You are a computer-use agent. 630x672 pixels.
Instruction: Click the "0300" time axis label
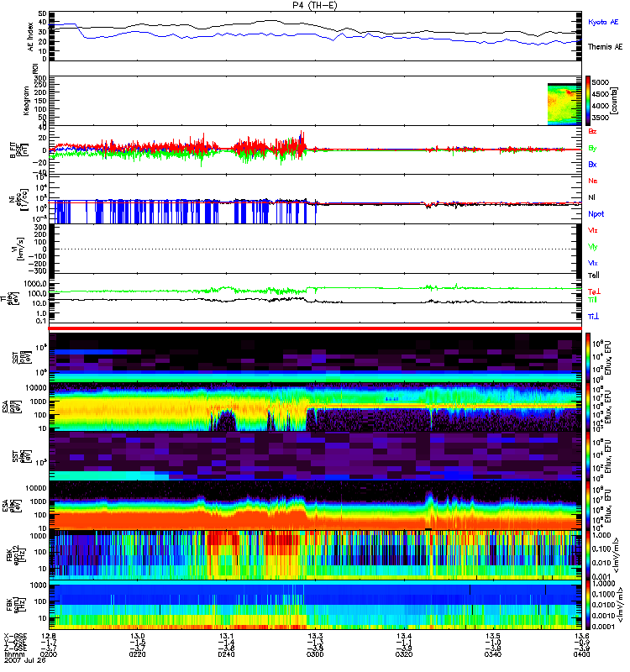pyautogui.click(x=315, y=654)
